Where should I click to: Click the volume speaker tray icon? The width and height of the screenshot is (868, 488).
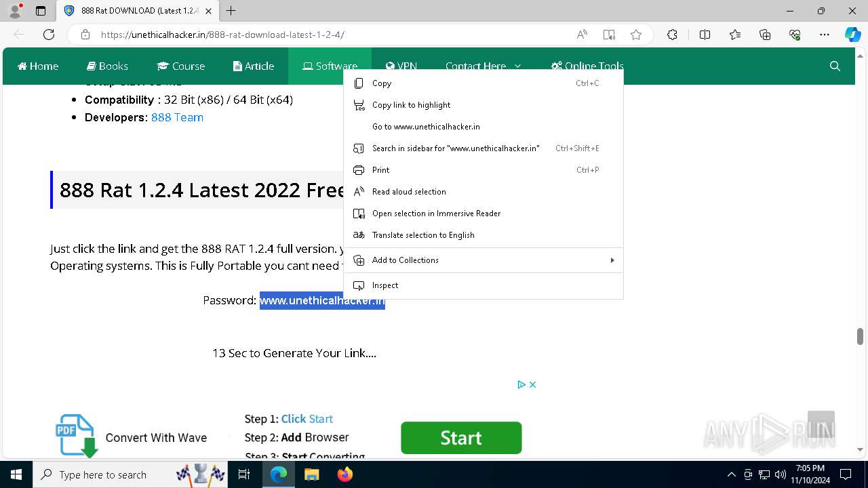[x=781, y=474]
